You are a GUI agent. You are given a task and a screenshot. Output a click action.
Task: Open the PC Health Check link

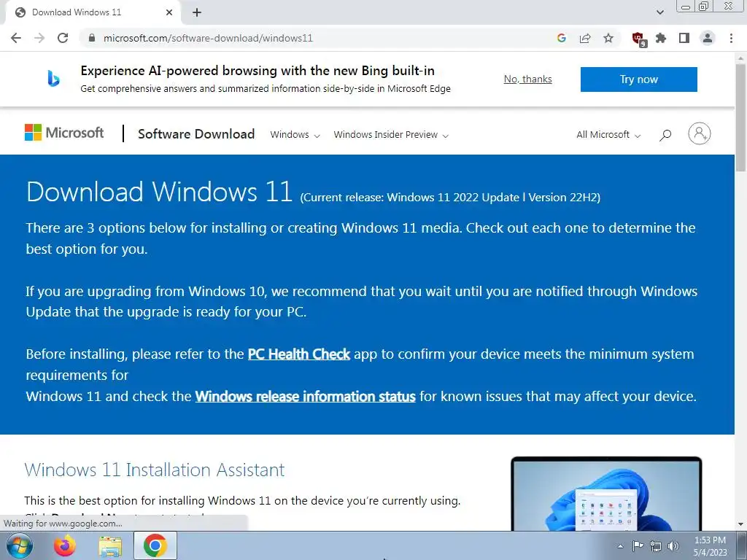pos(299,354)
